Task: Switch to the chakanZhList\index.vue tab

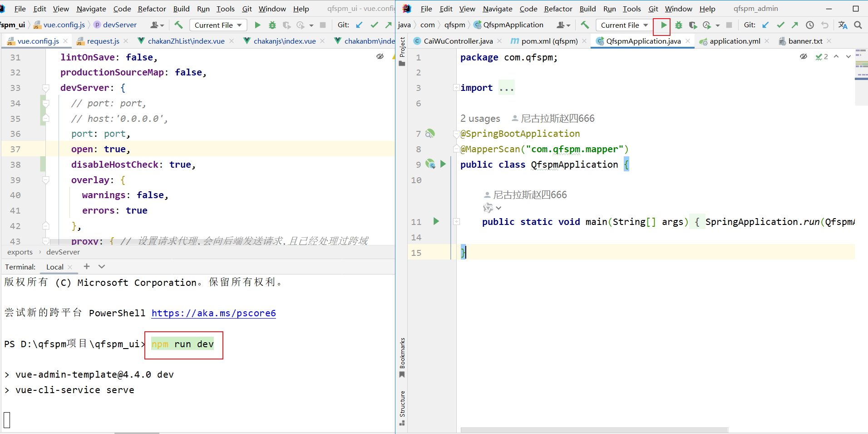Action: 186,41
